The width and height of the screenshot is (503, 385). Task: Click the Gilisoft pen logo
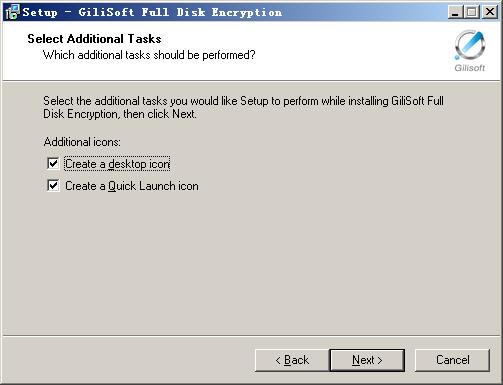(470, 45)
